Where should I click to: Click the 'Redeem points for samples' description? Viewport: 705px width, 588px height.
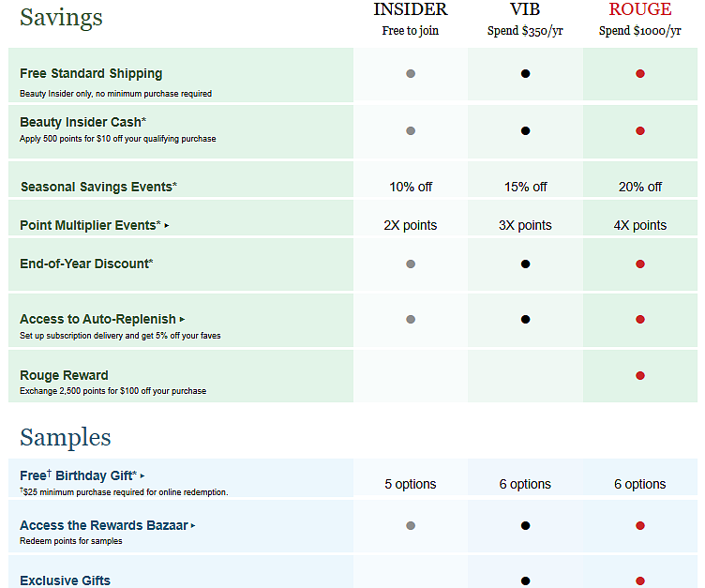pyautogui.click(x=71, y=541)
